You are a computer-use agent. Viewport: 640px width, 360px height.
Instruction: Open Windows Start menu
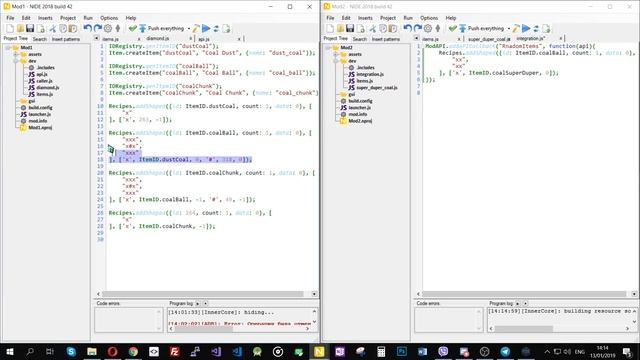(x=10, y=351)
